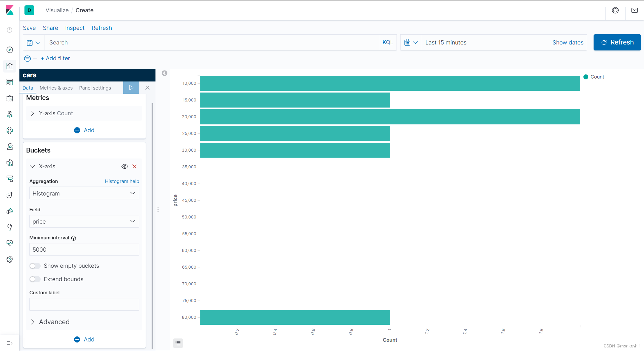Viewport: 644px width, 351px height.
Task: Open the Histogram help link
Action: (x=122, y=181)
